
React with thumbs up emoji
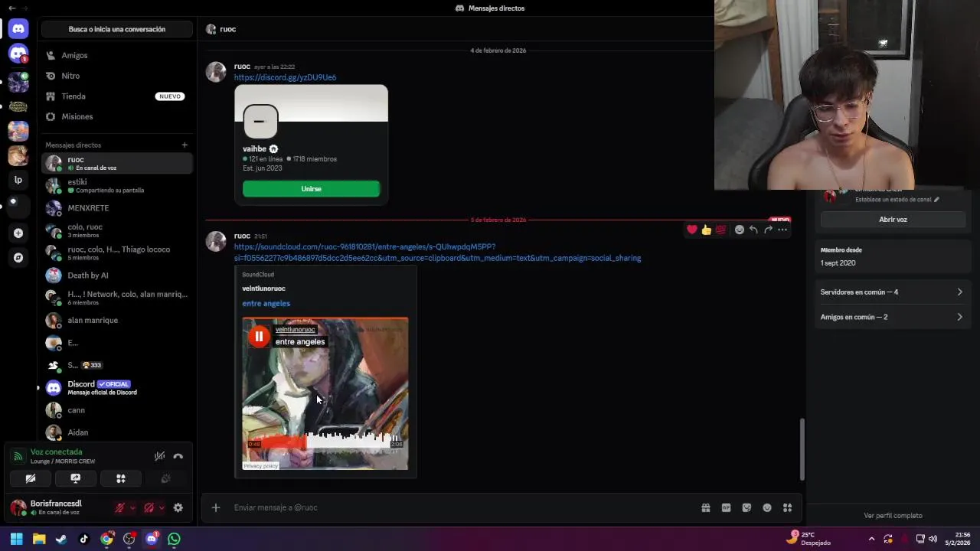tap(706, 230)
